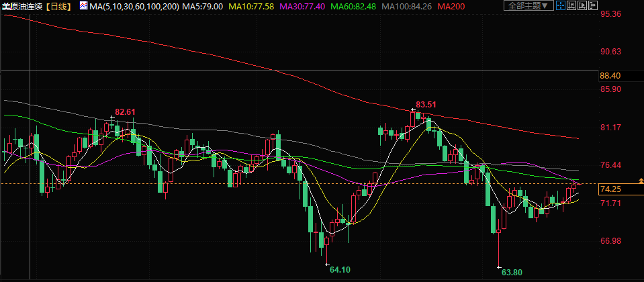The image size is (644, 282).
Task: Click the MA(5,10,30,60,100,200) indicator label
Action: [x=134, y=6]
